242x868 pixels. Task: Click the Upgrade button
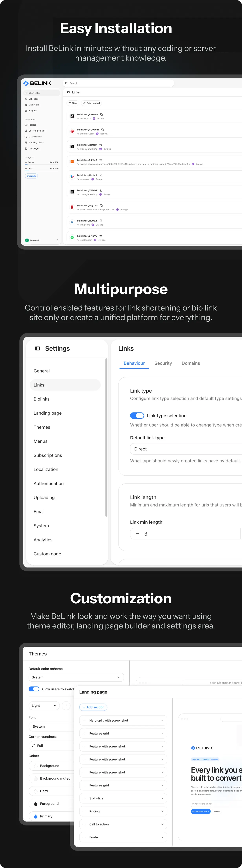pyautogui.click(x=31, y=176)
